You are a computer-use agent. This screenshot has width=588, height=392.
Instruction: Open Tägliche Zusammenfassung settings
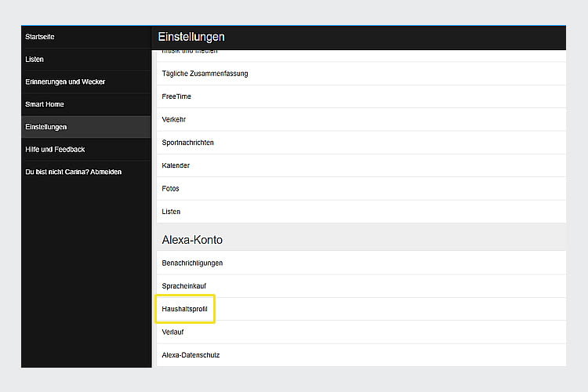[x=361, y=74]
